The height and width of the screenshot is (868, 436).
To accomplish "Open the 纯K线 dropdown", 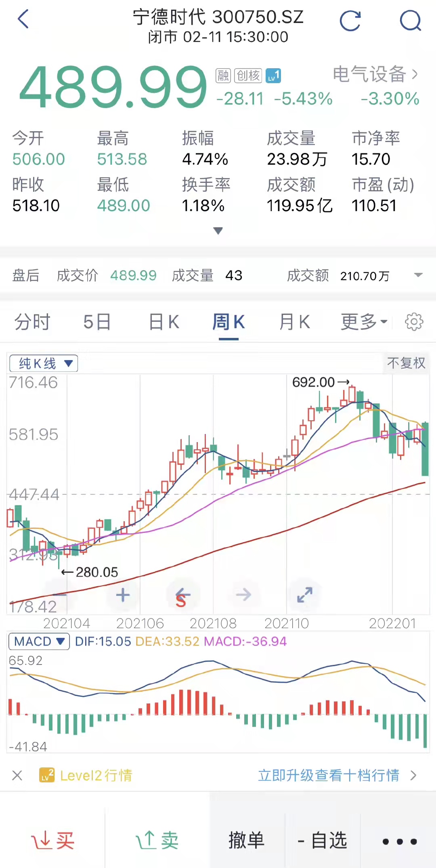I will 44,363.
